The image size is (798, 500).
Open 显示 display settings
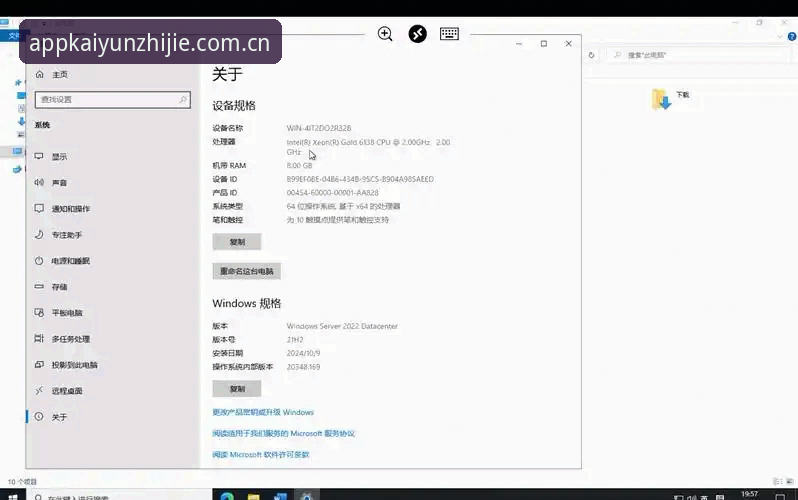pyautogui.click(x=50, y=156)
